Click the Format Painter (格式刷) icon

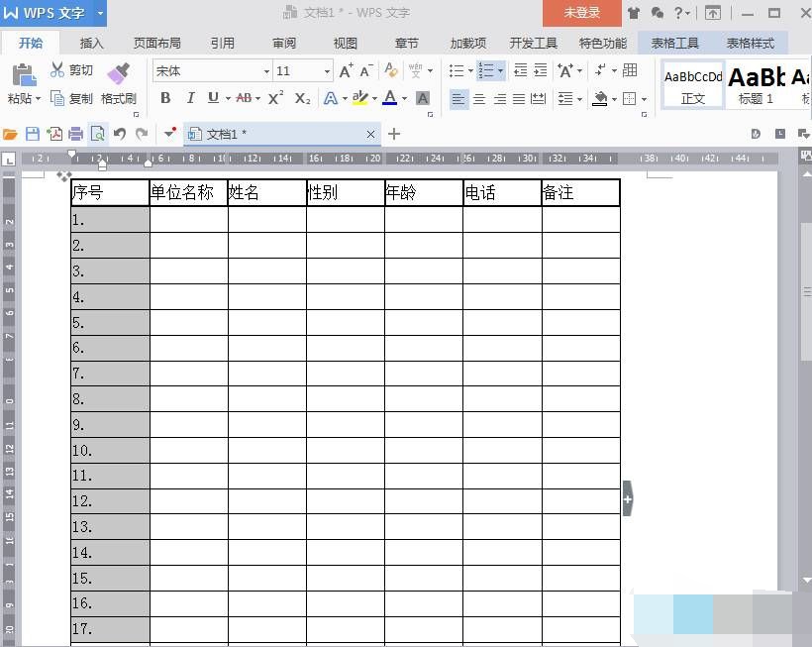tap(118, 73)
